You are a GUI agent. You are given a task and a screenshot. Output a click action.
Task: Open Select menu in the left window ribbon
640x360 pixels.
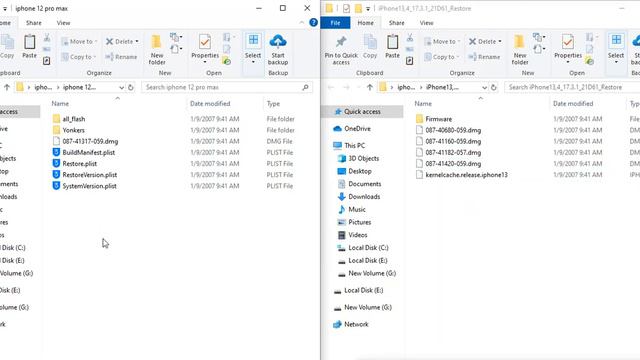[253, 49]
